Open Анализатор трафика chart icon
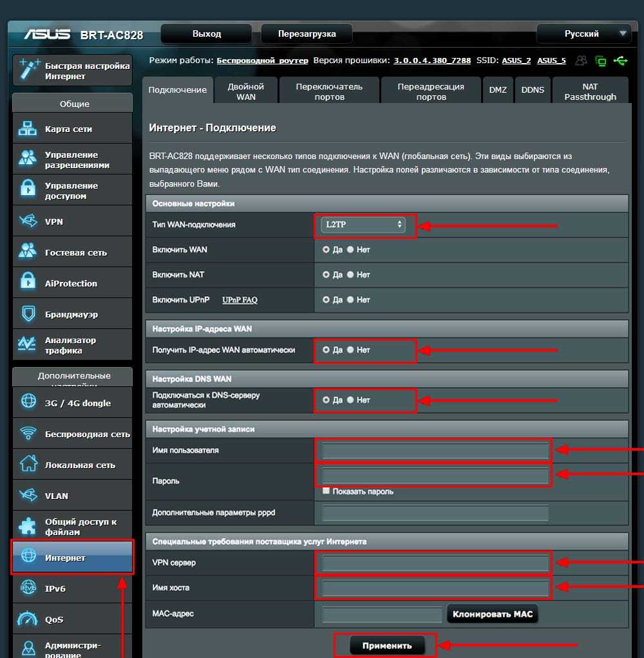 (x=28, y=345)
